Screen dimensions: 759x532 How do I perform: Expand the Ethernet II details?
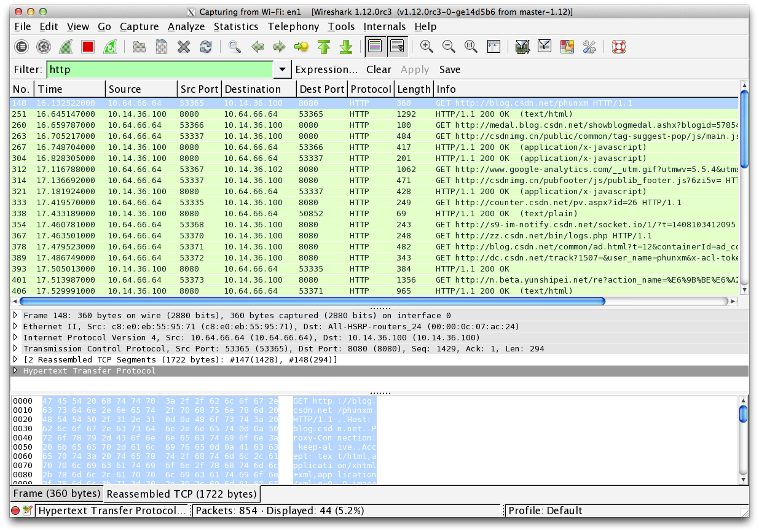[16, 326]
